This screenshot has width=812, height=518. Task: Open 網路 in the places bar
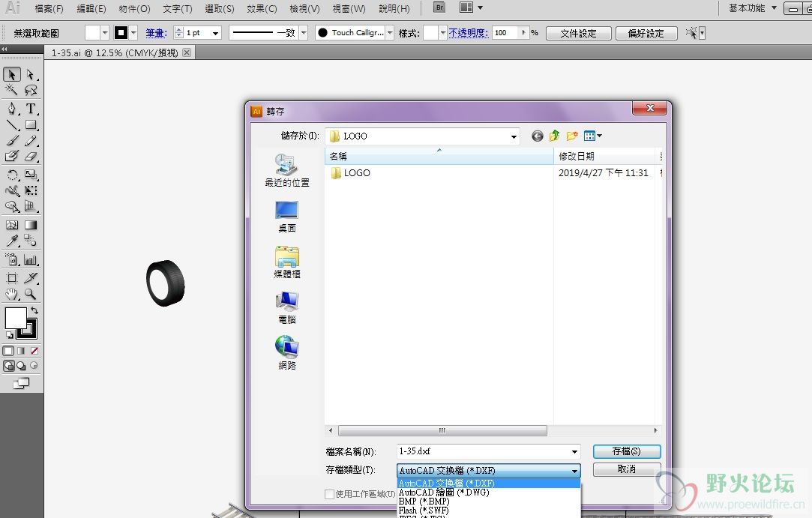point(287,353)
